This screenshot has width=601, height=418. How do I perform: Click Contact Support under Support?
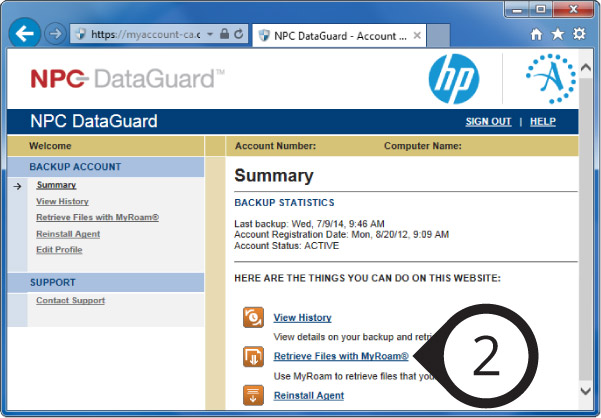70,300
